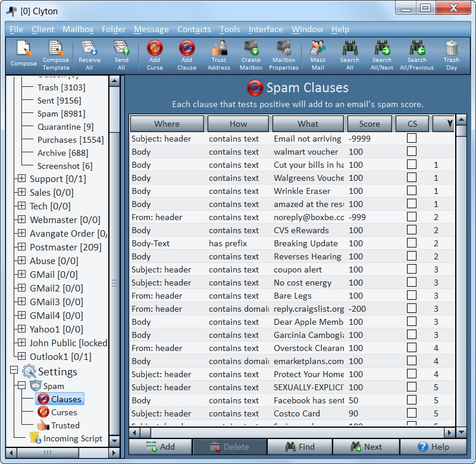Collapse the Settings tree node
476x464 pixels.
click(14, 370)
